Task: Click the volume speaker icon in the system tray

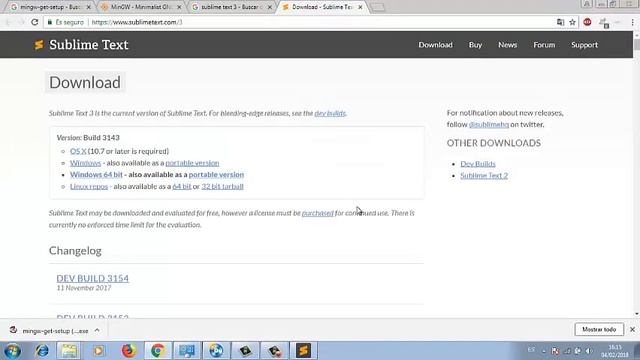Action: click(589, 351)
